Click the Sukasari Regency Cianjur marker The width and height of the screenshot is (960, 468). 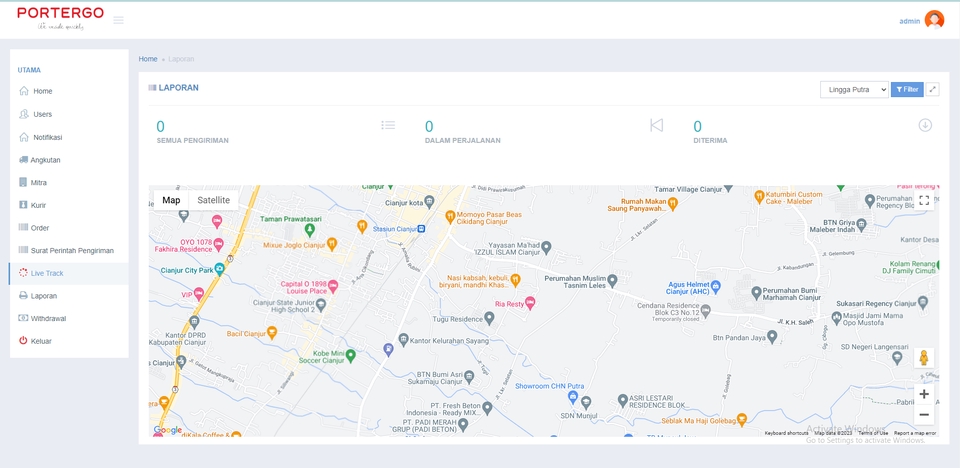923,303
